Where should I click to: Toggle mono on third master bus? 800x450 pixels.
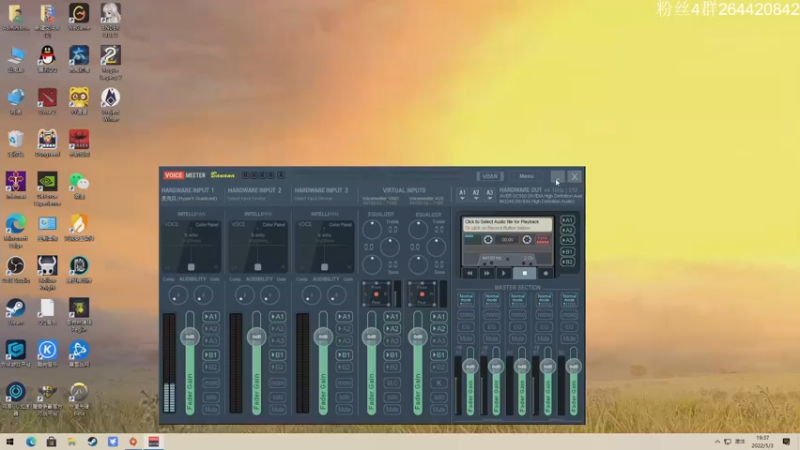(517, 315)
